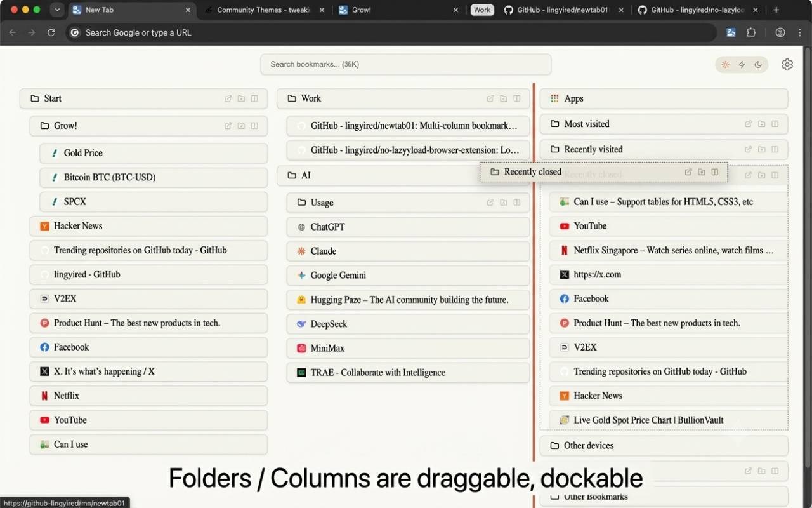Click the columns icon on the Usage folder
The height and width of the screenshot is (508, 812).
click(517, 203)
